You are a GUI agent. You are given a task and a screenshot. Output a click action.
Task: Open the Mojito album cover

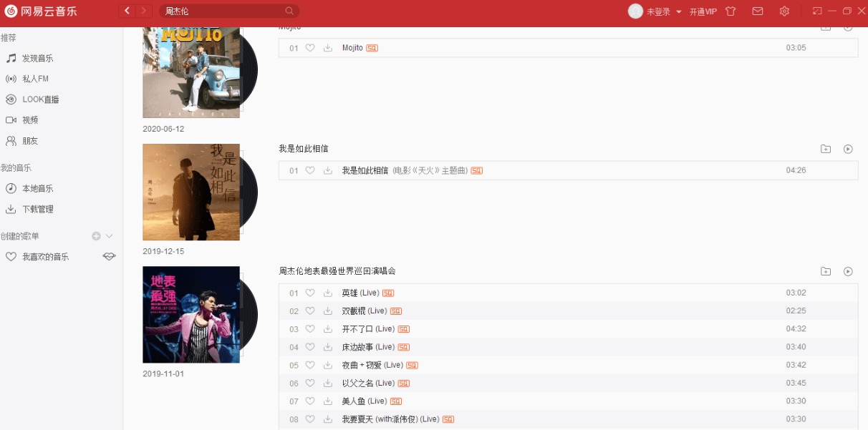(191, 72)
